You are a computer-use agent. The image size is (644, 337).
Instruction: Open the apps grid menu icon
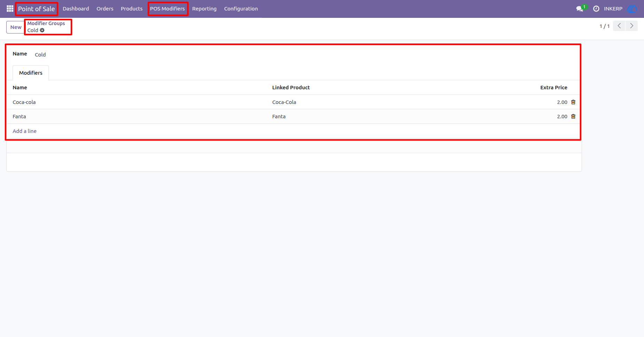[10, 8]
